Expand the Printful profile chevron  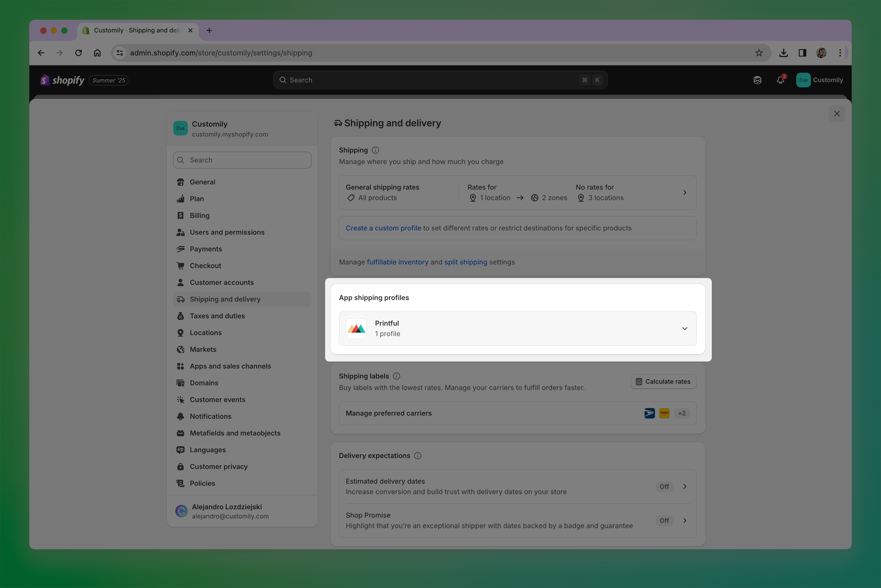point(685,329)
